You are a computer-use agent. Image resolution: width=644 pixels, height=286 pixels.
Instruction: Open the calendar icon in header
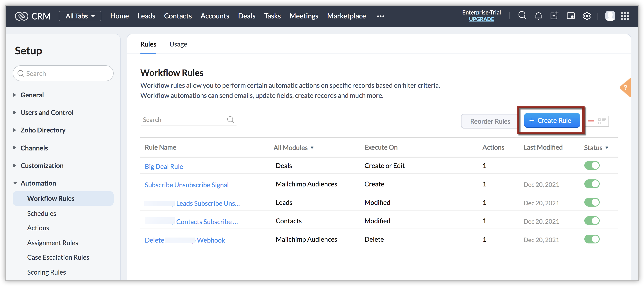(571, 16)
